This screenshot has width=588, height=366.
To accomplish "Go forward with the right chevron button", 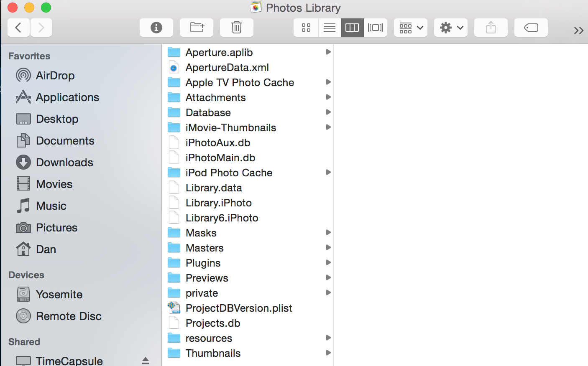I will pos(41,28).
